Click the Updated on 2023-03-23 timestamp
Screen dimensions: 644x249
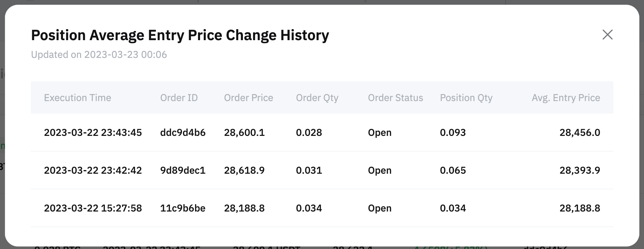click(x=99, y=55)
